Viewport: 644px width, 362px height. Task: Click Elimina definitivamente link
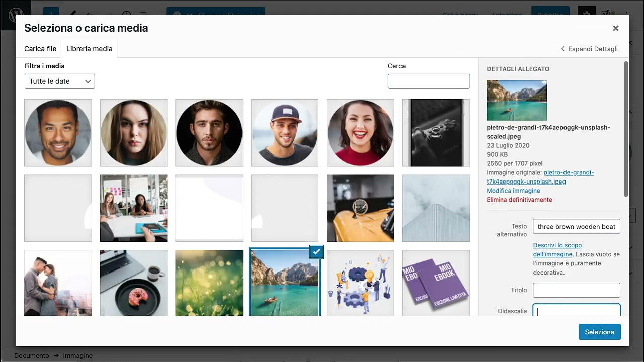[519, 200]
